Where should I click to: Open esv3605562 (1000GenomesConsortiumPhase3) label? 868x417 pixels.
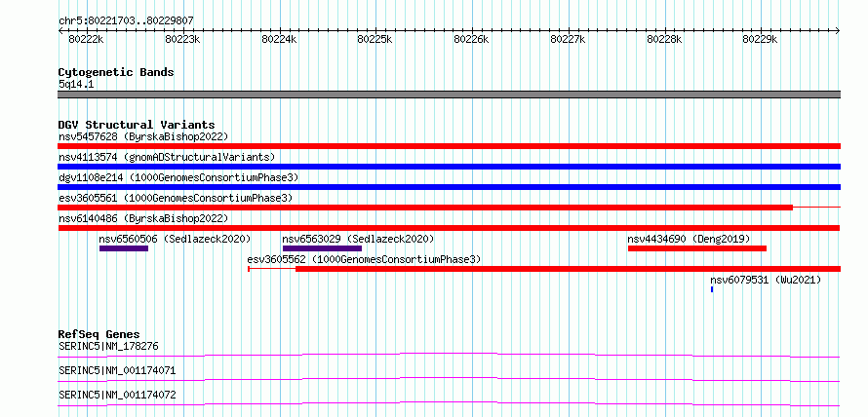pyautogui.click(x=364, y=259)
